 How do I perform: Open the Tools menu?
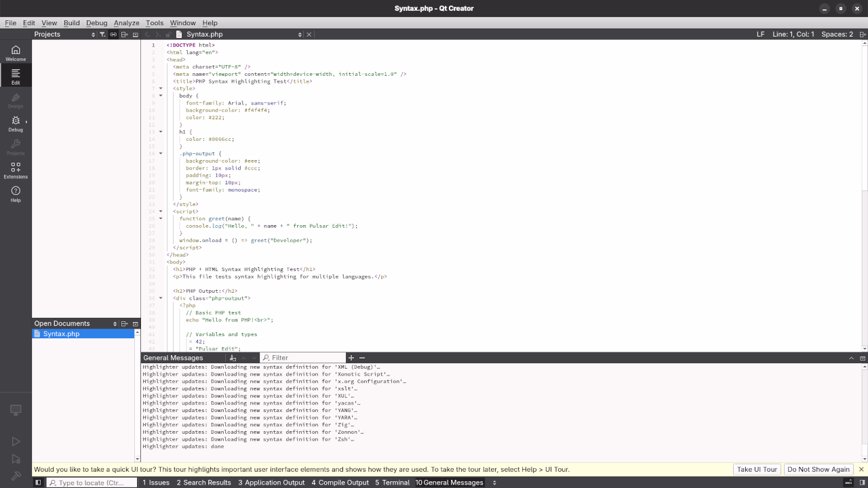click(155, 22)
